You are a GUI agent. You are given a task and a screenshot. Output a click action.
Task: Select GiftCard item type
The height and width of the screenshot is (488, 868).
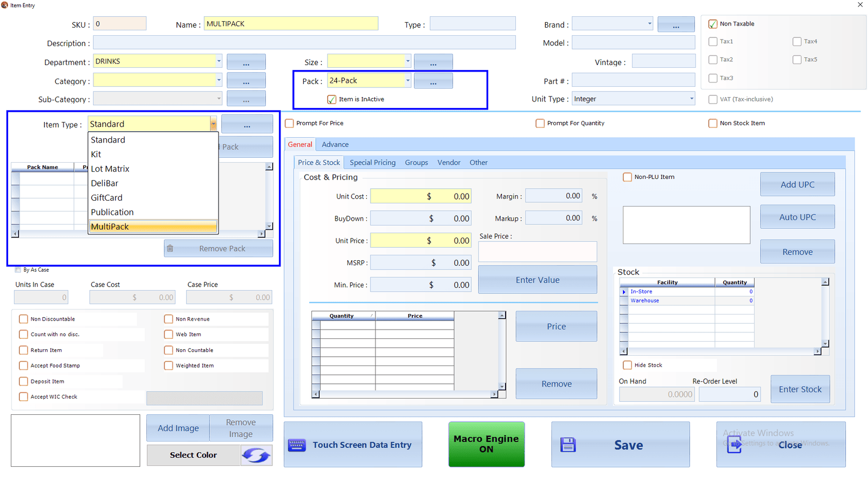click(153, 197)
